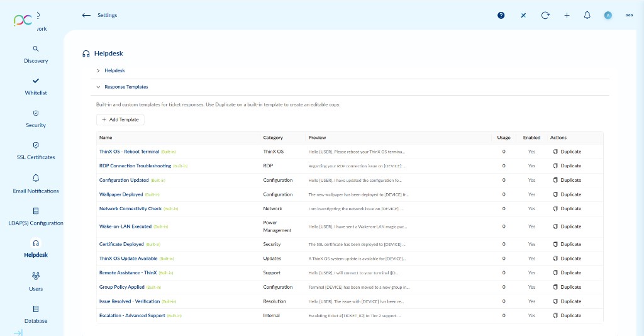Screen dimensions: 644x336
Task: Go to the Security shield section
Action: (36, 119)
